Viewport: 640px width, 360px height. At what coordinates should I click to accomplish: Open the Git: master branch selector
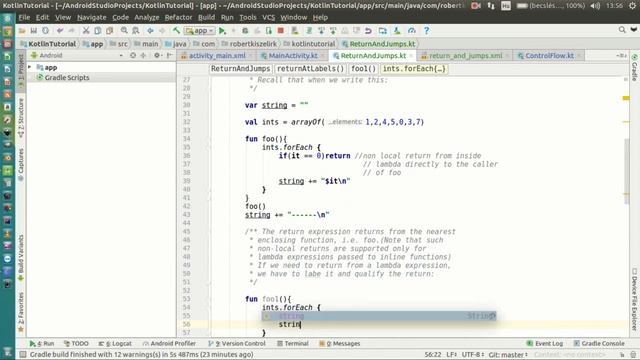tap(508, 355)
